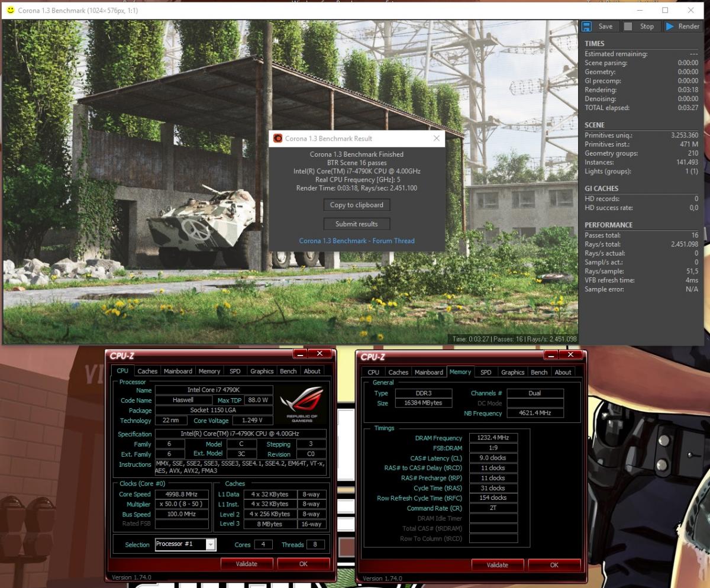Open Graphics tab in right CPU-Z window
The image size is (710, 588).
[513, 372]
